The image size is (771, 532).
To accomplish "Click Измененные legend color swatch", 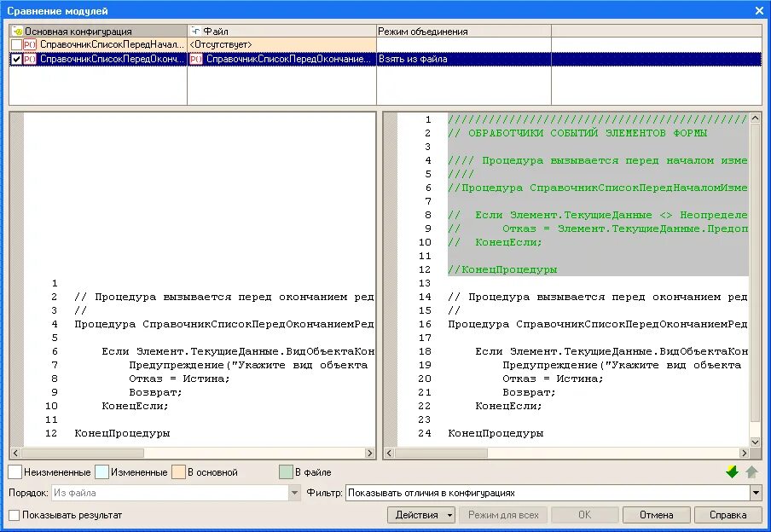I will [101, 472].
